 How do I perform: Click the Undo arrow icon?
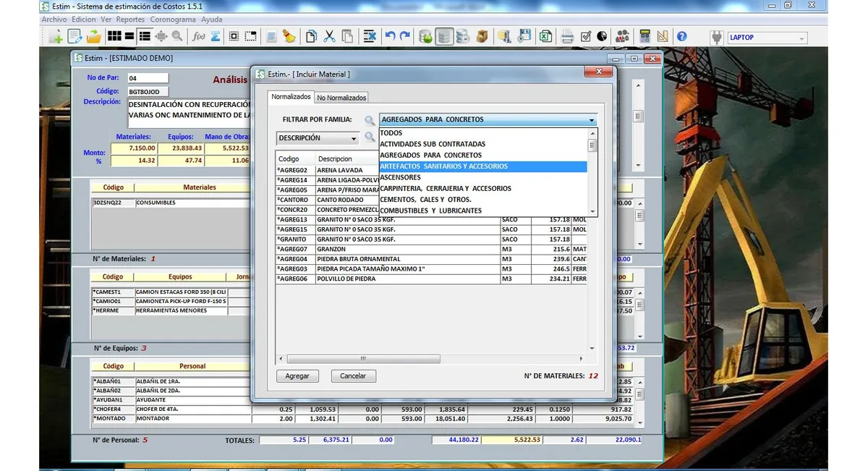pyautogui.click(x=391, y=35)
